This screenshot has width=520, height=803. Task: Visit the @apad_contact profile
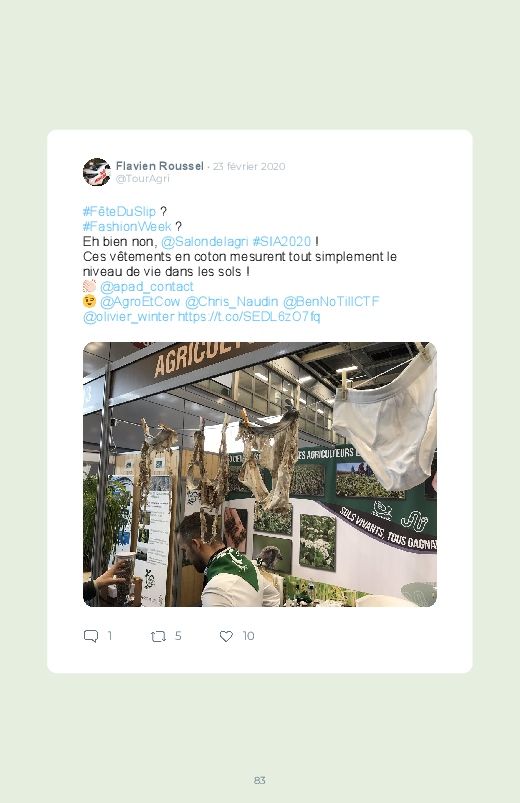[x=147, y=286]
